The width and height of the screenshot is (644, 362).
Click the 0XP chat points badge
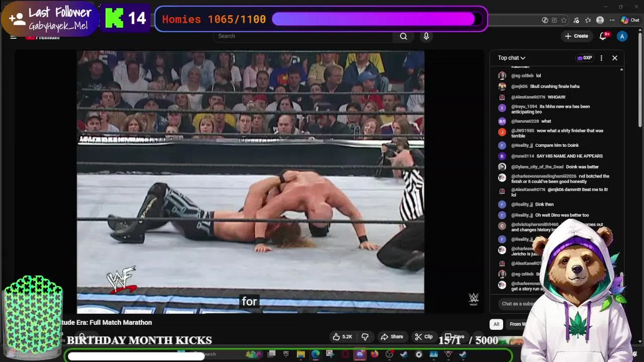pyautogui.click(x=585, y=58)
